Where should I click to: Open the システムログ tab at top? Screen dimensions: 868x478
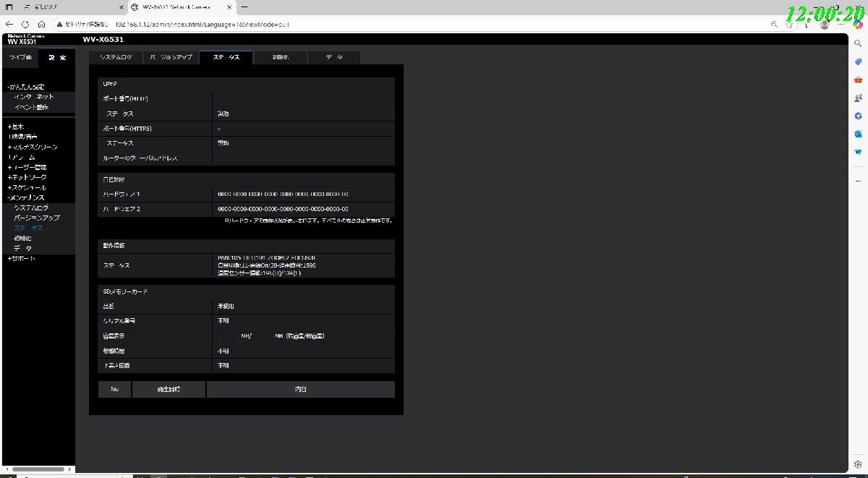click(116, 57)
